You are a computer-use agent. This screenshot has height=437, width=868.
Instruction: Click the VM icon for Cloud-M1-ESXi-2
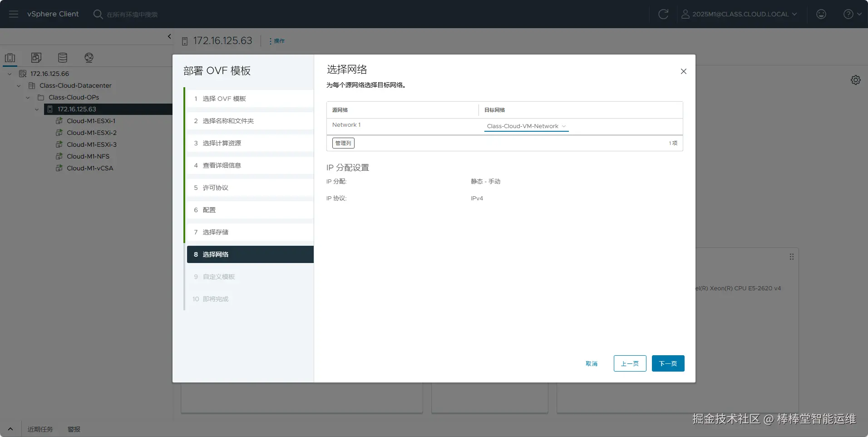coord(59,133)
